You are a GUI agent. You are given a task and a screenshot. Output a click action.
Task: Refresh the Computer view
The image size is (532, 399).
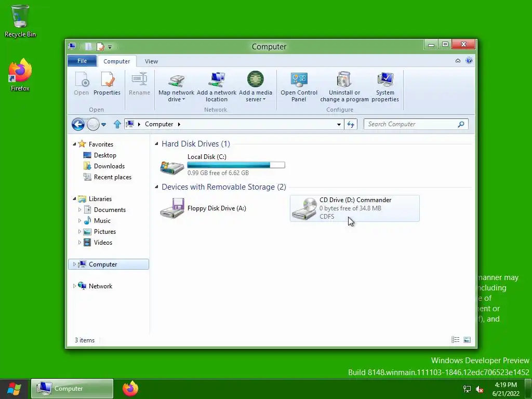coord(351,125)
